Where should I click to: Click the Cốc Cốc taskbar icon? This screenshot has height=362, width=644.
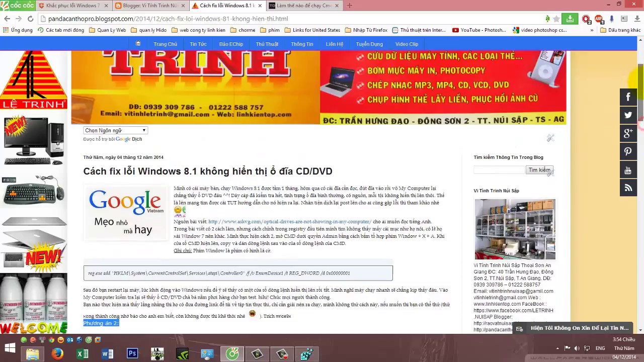[232, 353]
